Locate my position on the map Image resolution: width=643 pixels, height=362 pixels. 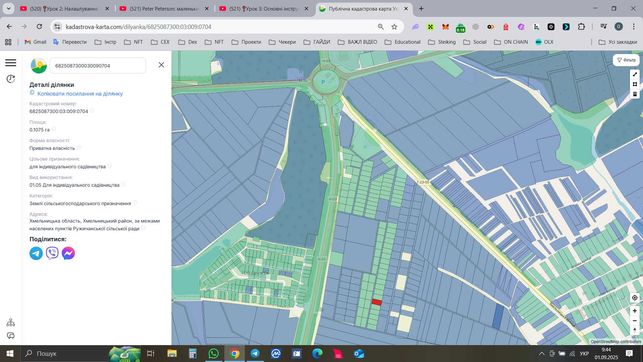point(634,298)
